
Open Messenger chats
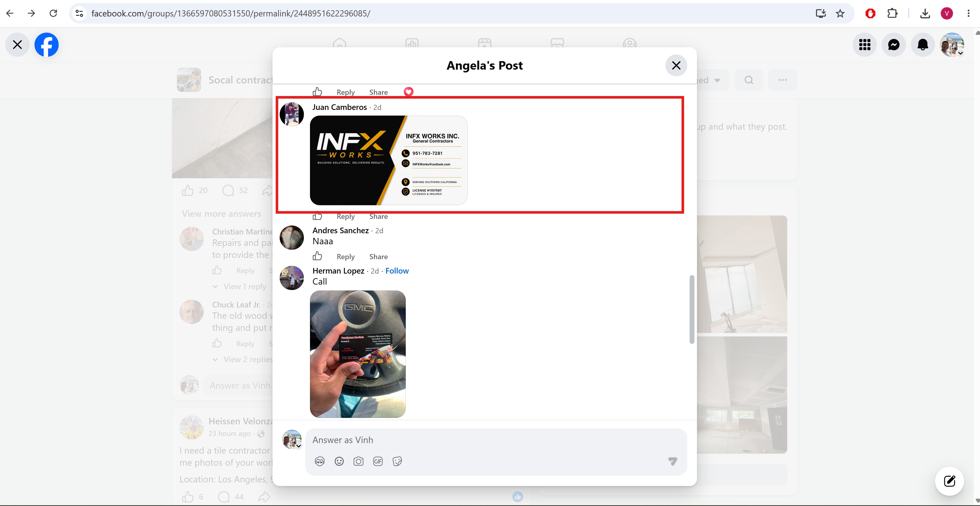(x=894, y=44)
